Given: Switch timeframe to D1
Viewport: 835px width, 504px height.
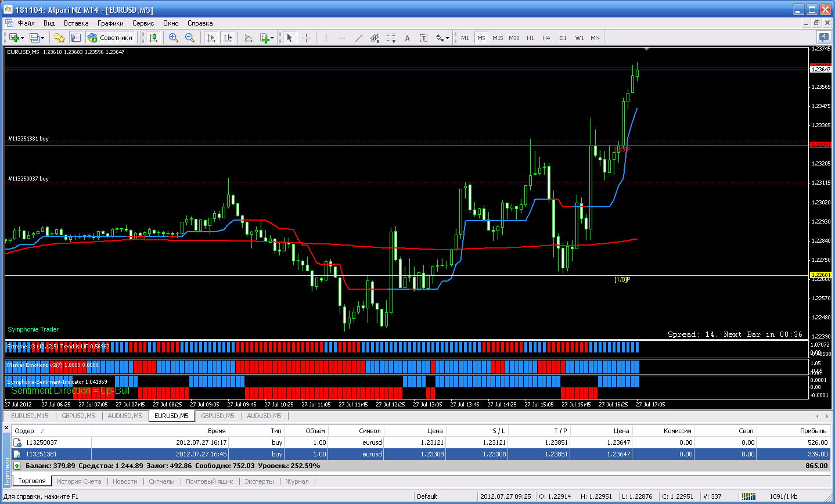Looking at the screenshot, I should click(563, 38).
